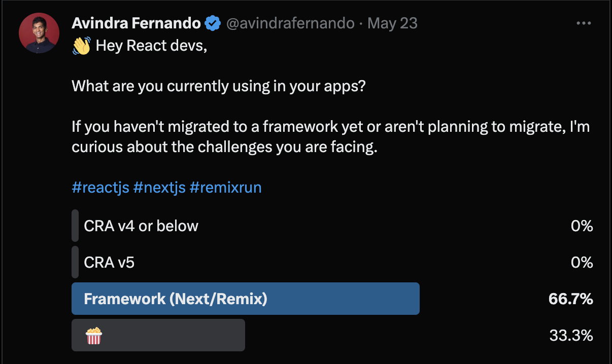The width and height of the screenshot is (612, 364).
Task: Click the May 23 tweet timestamp
Action: 392,23
